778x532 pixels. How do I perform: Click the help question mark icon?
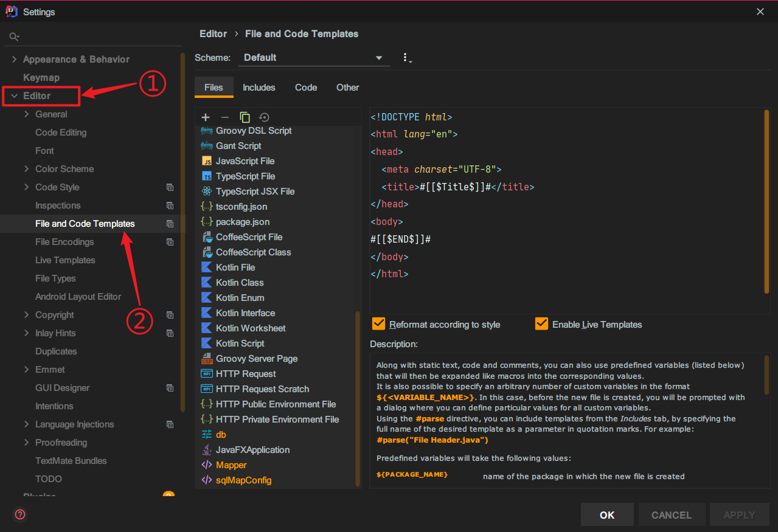pos(20,514)
